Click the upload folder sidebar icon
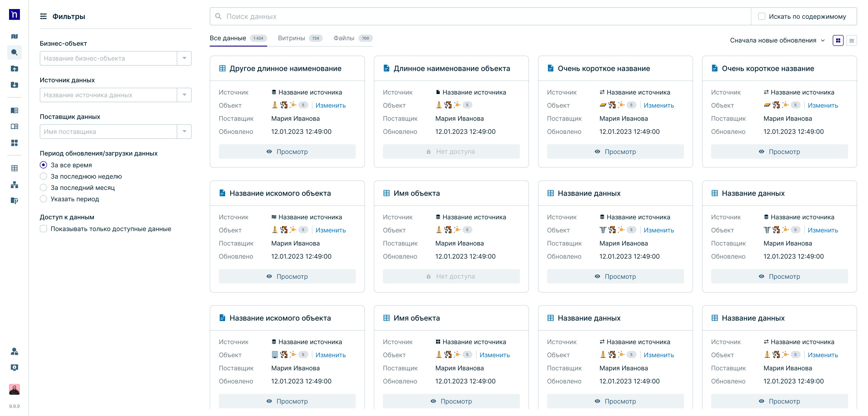This screenshot has height=416, width=868. click(14, 68)
